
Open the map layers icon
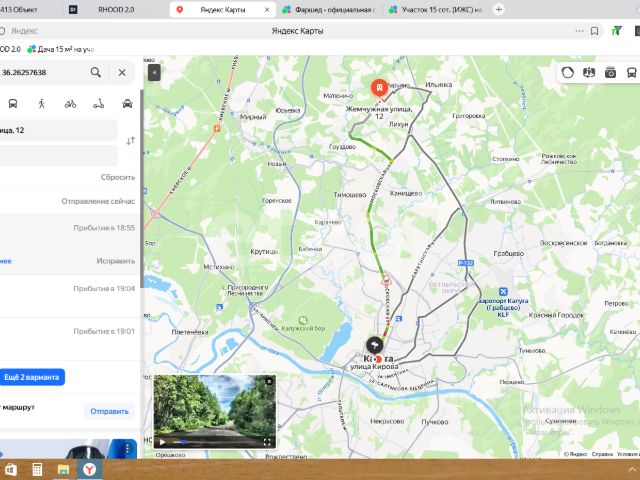point(589,73)
